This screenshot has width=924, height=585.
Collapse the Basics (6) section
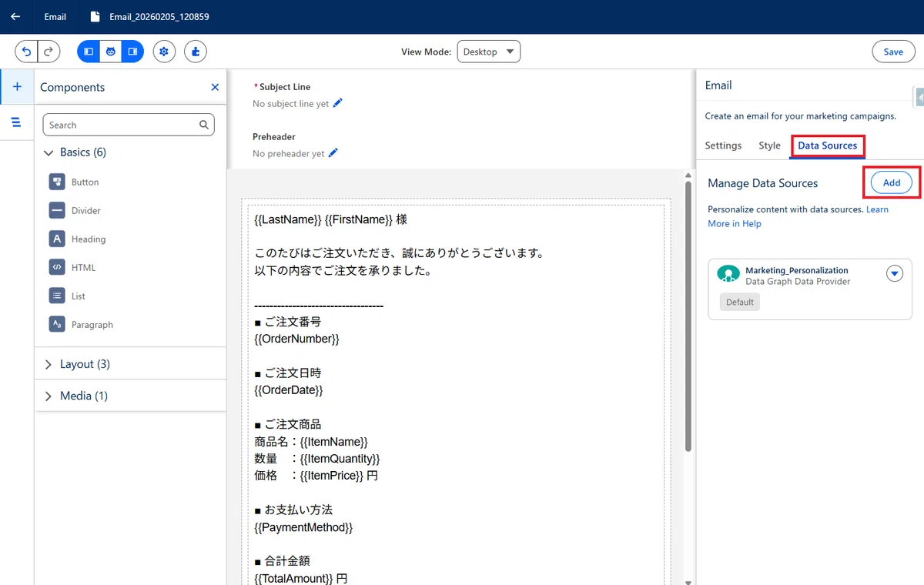pyautogui.click(x=75, y=152)
